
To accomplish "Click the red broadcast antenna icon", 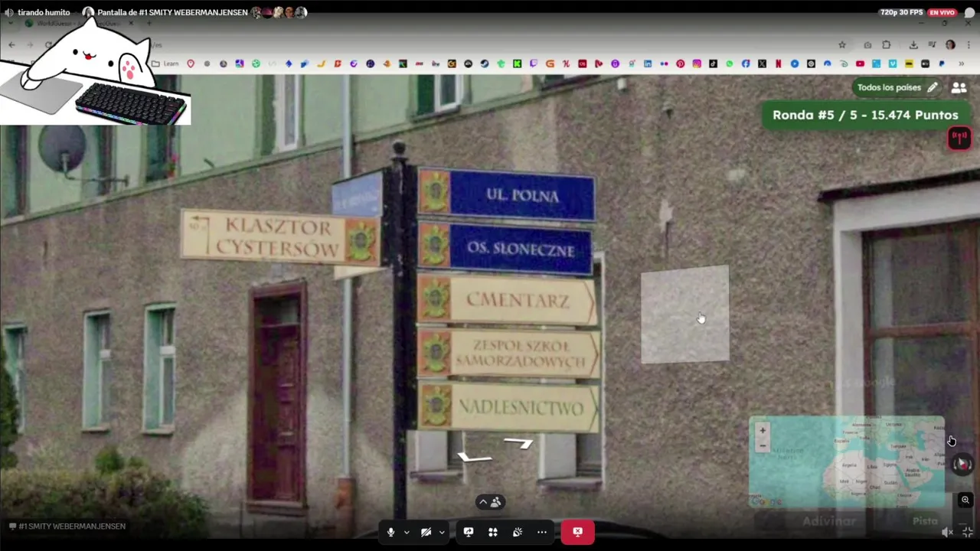I will point(959,139).
